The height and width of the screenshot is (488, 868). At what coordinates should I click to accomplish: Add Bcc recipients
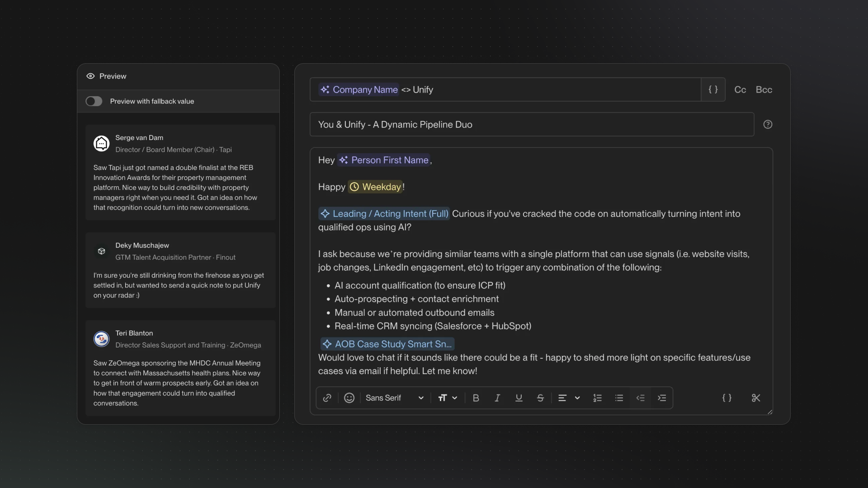tap(764, 89)
